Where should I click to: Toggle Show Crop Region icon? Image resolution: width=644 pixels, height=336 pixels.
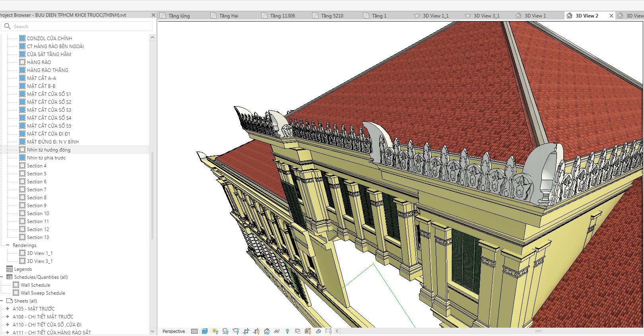(x=256, y=331)
